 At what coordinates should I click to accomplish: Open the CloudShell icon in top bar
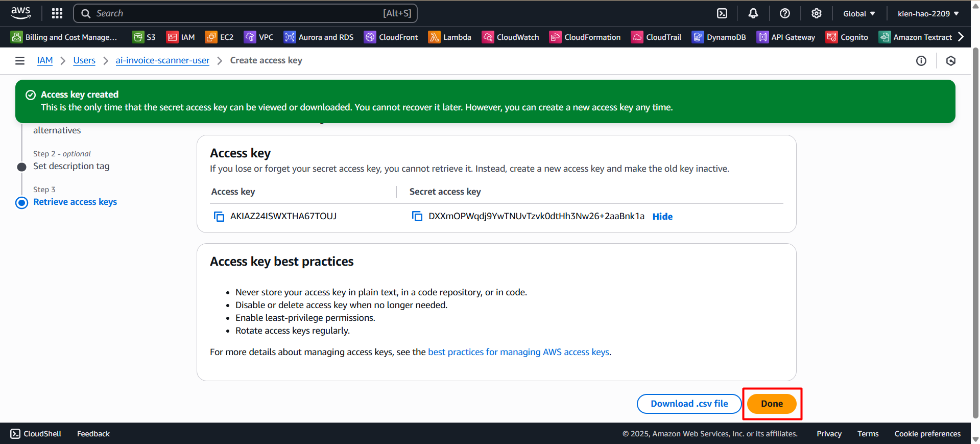coord(722,13)
